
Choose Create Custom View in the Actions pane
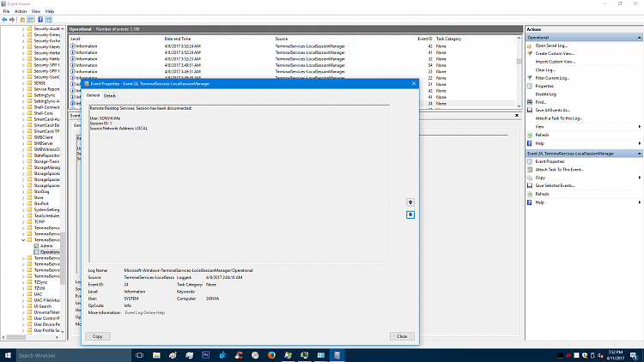pyautogui.click(x=555, y=53)
